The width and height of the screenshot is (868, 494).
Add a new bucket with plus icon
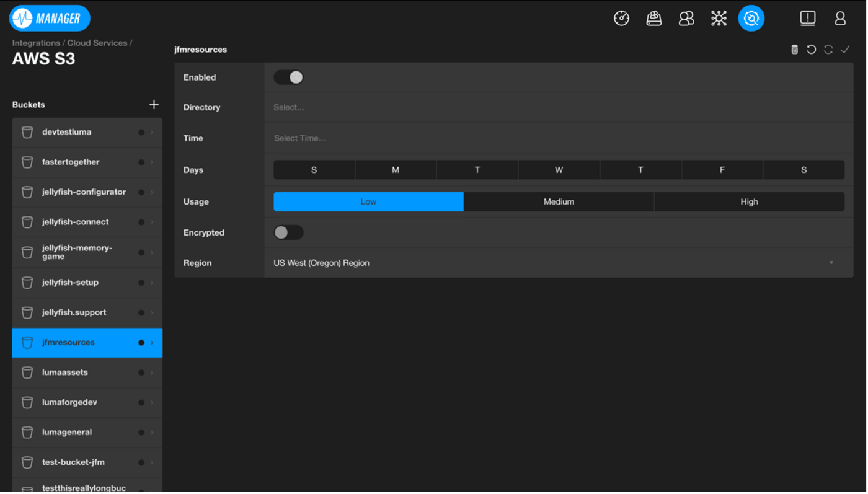coord(154,105)
